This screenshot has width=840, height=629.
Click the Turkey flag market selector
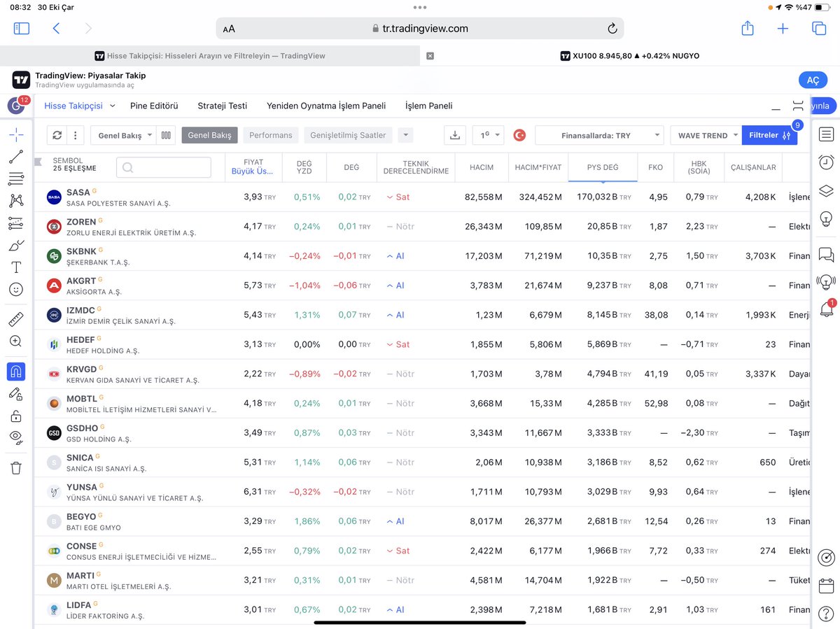[x=519, y=135]
